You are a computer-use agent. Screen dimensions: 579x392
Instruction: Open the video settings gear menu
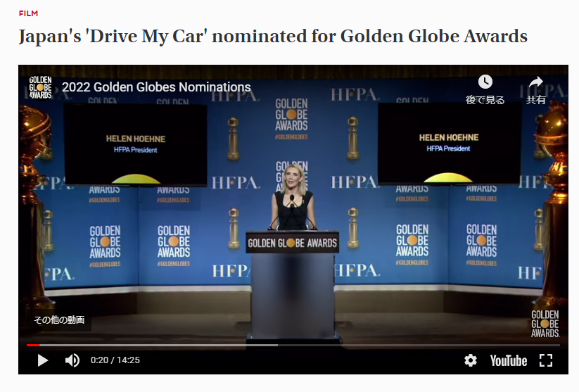(x=471, y=360)
